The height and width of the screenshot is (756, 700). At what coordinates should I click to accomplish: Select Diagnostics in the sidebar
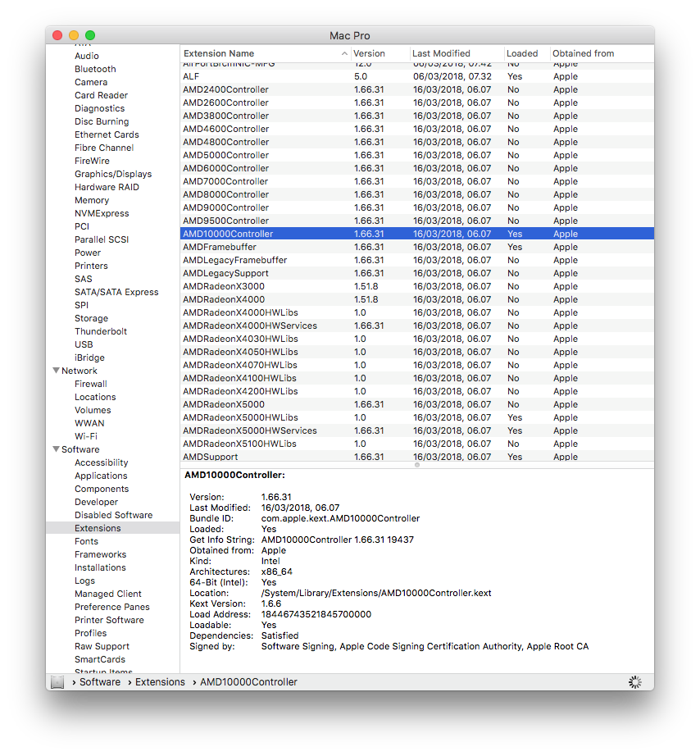(100, 108)
